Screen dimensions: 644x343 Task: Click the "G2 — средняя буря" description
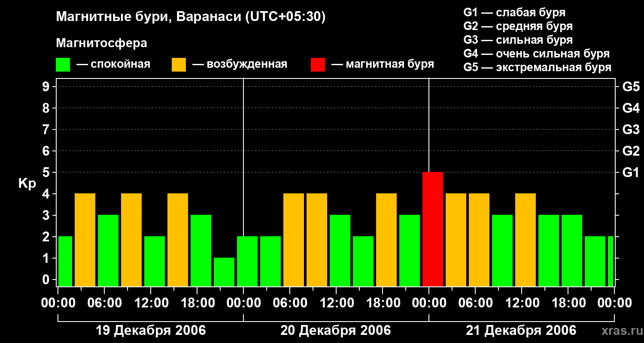(x=518, y=26)
